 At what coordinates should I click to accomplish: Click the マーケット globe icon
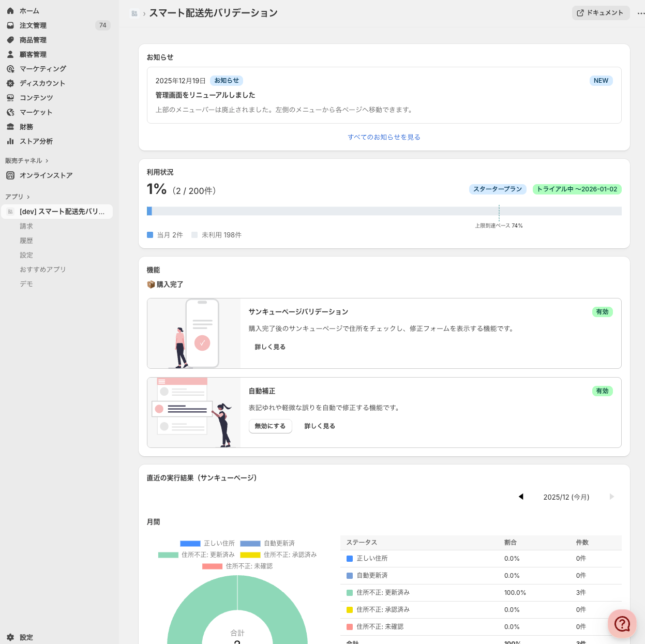point(10,112)
